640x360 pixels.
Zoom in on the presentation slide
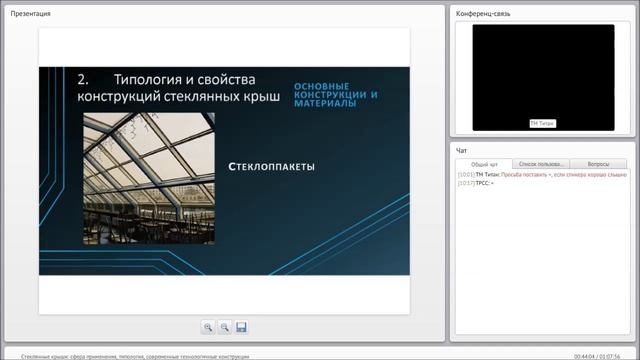tap(208, 327)
